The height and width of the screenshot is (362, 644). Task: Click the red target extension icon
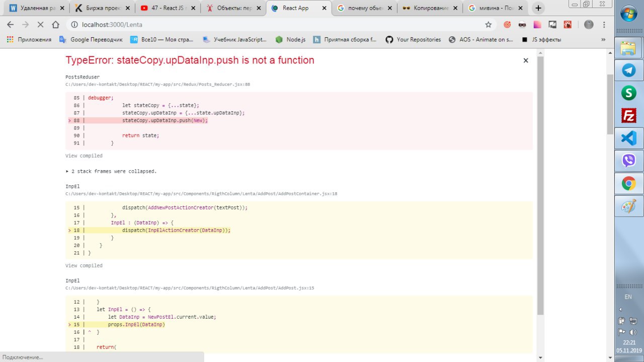pos(507,25)
